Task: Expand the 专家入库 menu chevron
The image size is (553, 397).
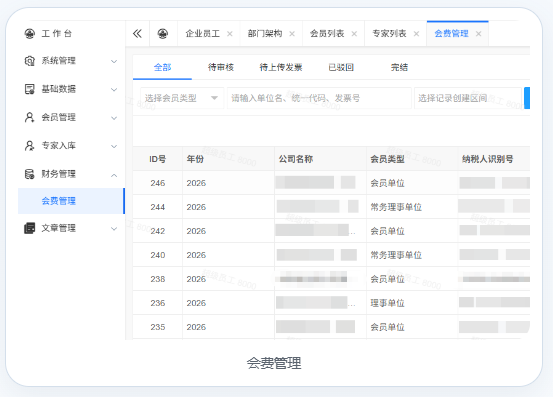Action: pyautogui.click(x=114, y=146)
